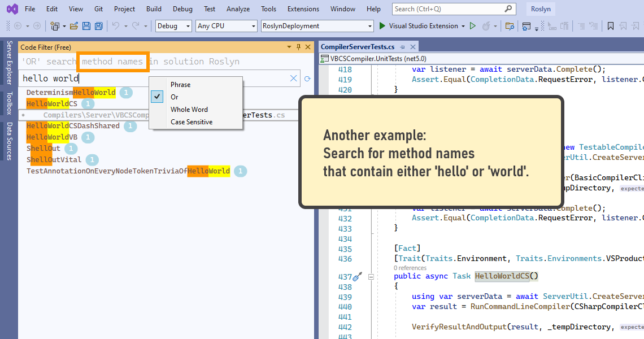
Task: Open the Extensions menu
Action: click(303, 9)
